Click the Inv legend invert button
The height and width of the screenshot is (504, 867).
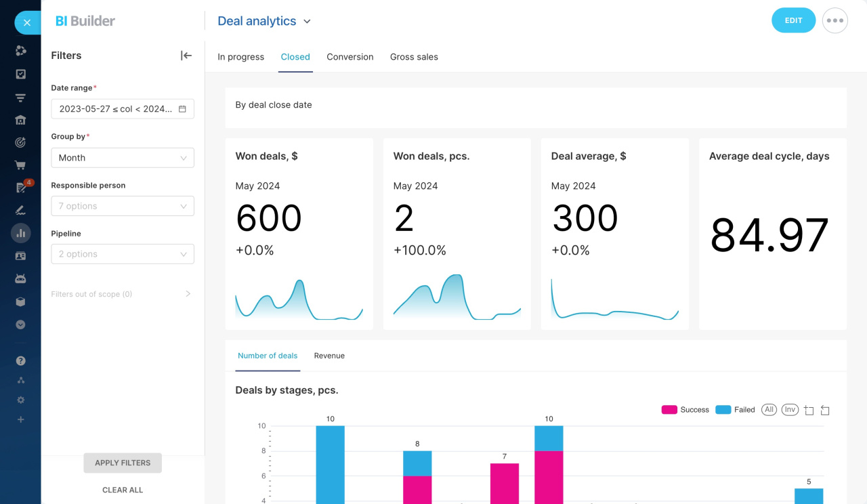[x=790, y=410]
